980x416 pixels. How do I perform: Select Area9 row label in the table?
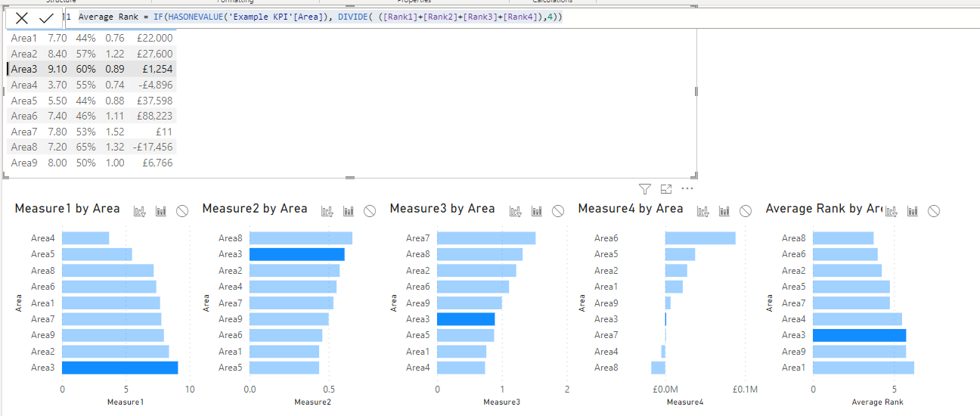click(x=24, y=163)
